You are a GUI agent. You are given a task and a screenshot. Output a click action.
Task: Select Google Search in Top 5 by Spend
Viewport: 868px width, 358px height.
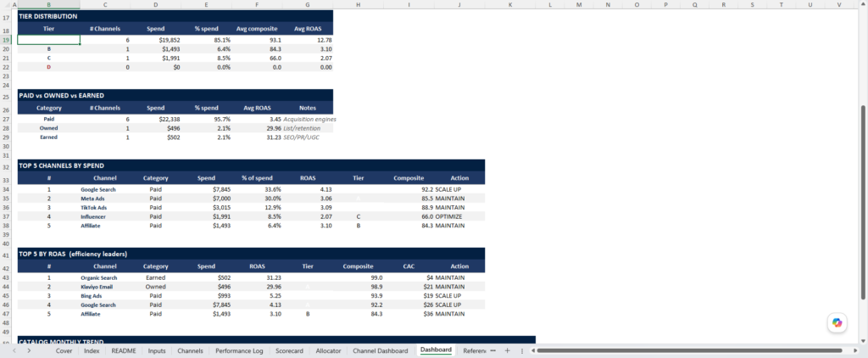105,189
